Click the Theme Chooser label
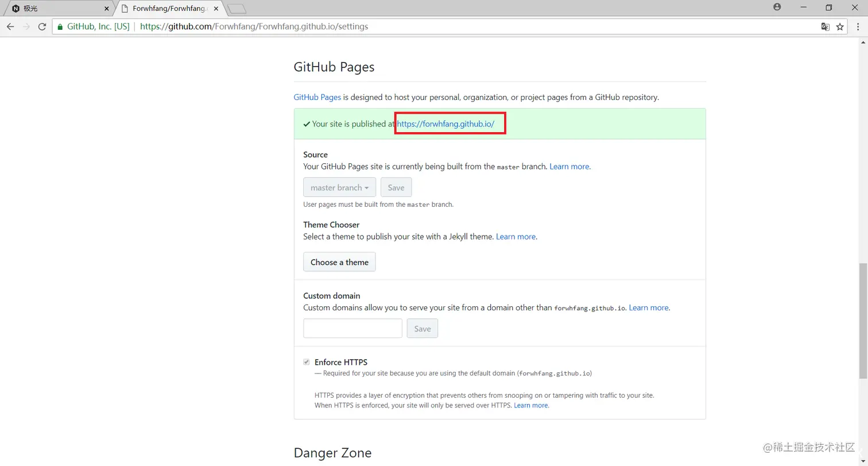Image resolution: width=868 pixels, height=466 pixels. pos(331,225)
